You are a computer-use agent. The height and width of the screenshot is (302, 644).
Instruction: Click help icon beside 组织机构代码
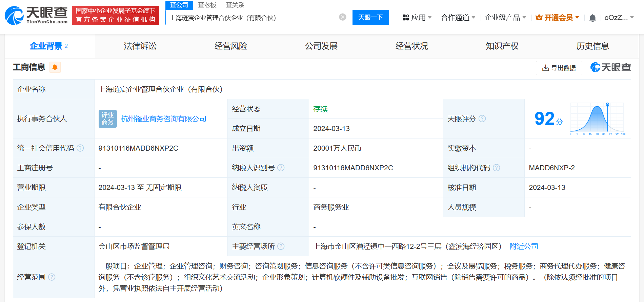point(497,168)
